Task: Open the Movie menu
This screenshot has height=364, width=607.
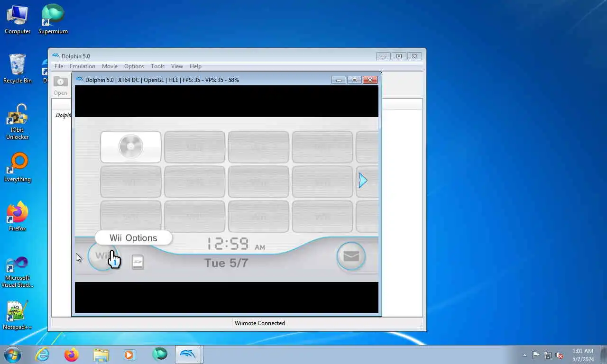Action: 110,66
